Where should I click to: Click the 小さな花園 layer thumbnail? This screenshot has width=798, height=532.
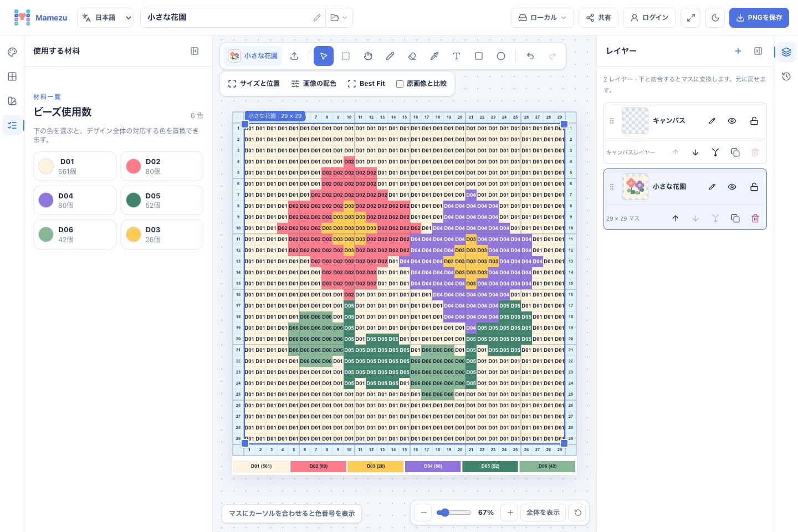coord(635,187)
